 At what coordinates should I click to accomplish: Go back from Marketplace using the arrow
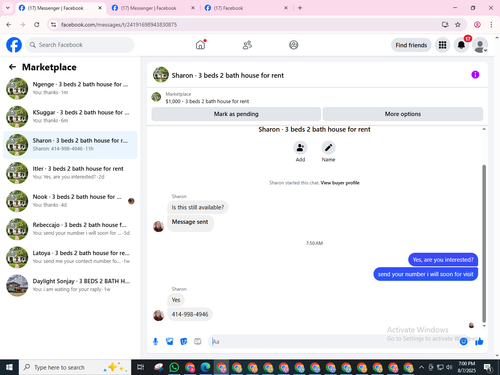pos(12,67)
